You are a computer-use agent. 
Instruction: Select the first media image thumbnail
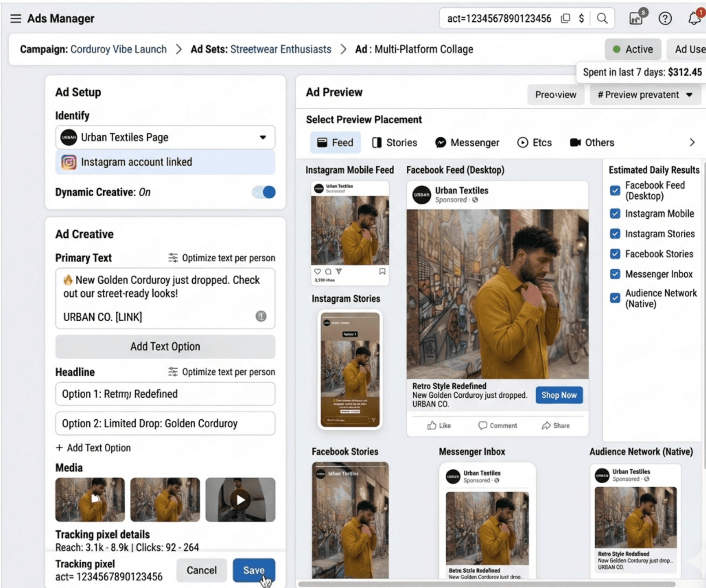pyautogui.click(x=90, y=500)
